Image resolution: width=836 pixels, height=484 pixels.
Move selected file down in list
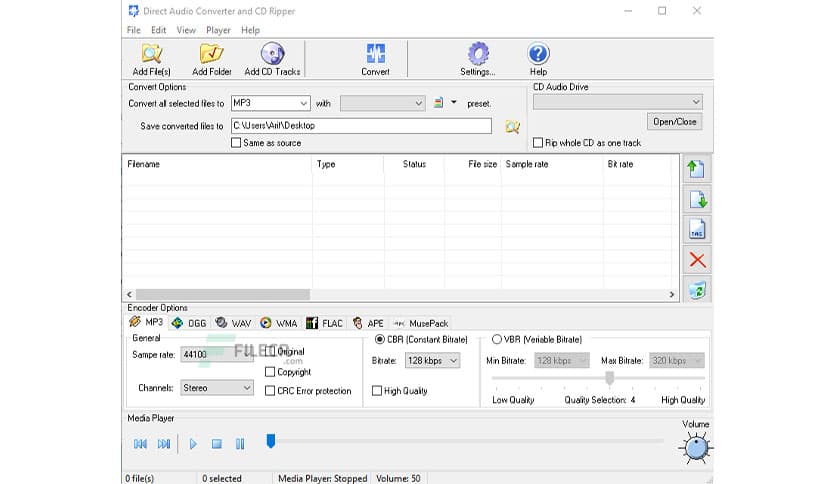[697, 199]
